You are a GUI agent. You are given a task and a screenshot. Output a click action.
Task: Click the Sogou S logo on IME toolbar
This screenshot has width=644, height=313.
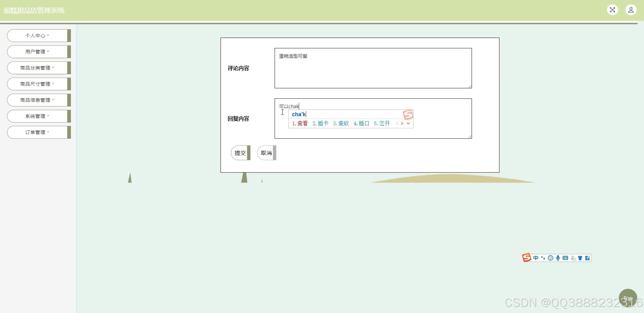(x=527, y=258)
